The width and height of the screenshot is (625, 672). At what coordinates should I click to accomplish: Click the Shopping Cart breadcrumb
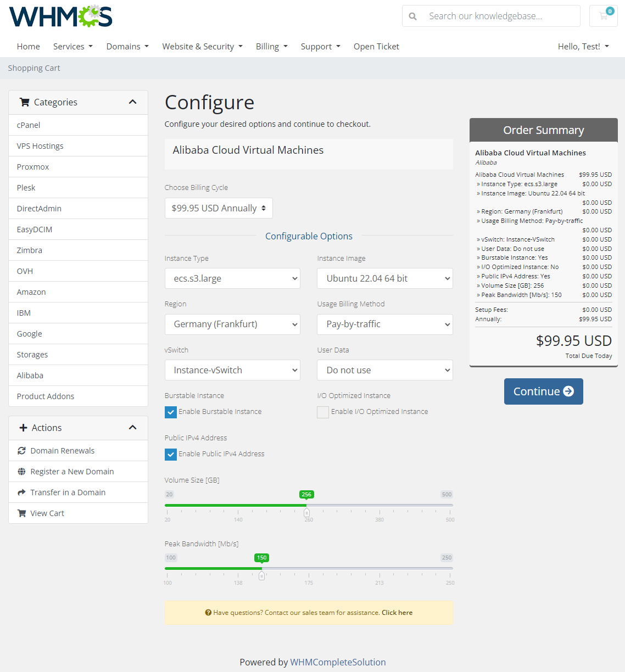click(x=34, y=68)
